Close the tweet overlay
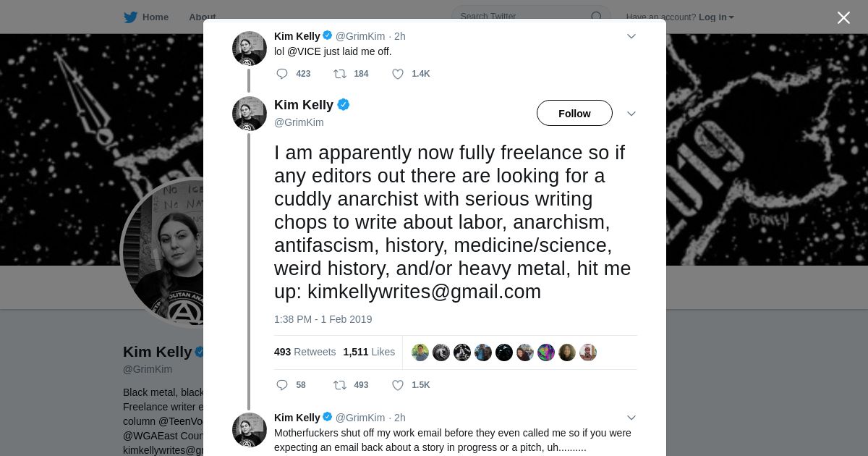The height and width of the screenshot is (456, 868). [x=843, y=17]
